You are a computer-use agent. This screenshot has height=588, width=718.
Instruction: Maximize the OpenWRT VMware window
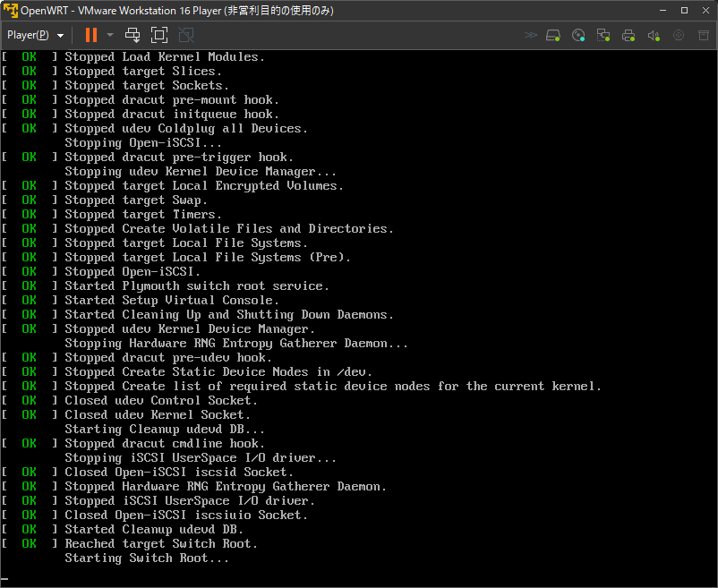point(684,10)
